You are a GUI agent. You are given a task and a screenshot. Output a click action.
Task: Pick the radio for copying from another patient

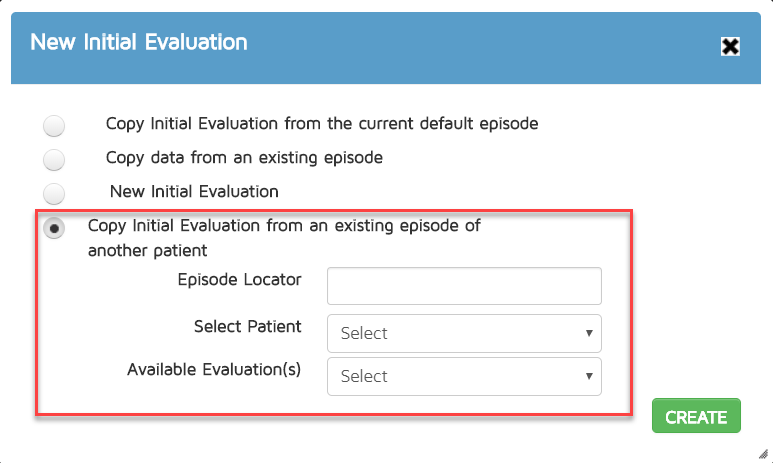click(54, 228)
